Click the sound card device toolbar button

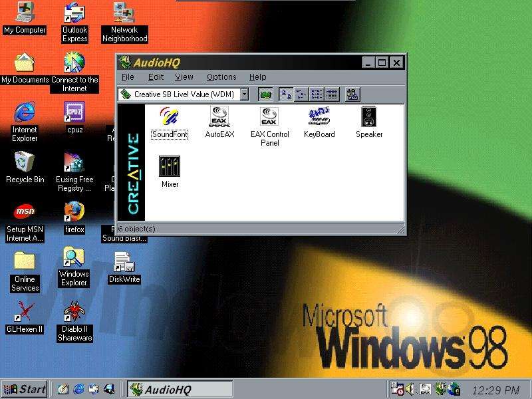point(265,94)
